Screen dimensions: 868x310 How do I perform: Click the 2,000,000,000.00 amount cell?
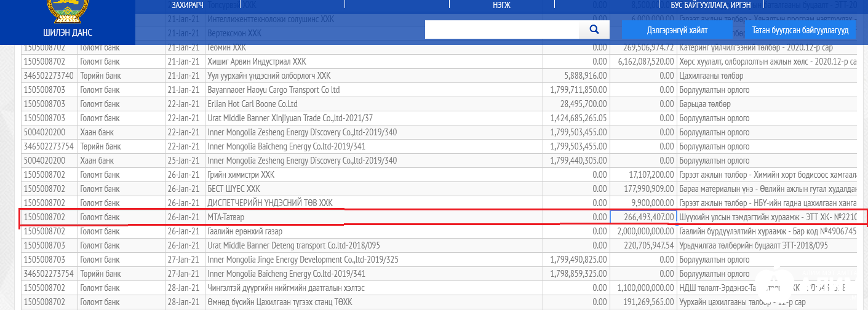click(x=643, y=231)
